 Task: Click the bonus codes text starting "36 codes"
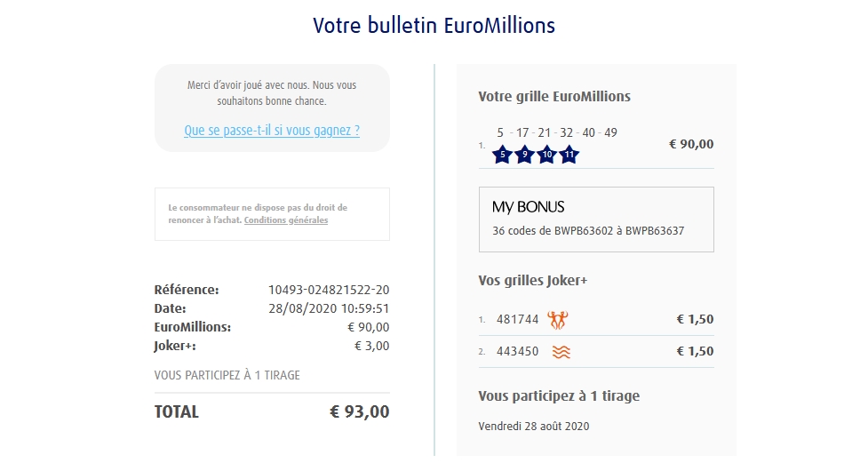[588, 231]
